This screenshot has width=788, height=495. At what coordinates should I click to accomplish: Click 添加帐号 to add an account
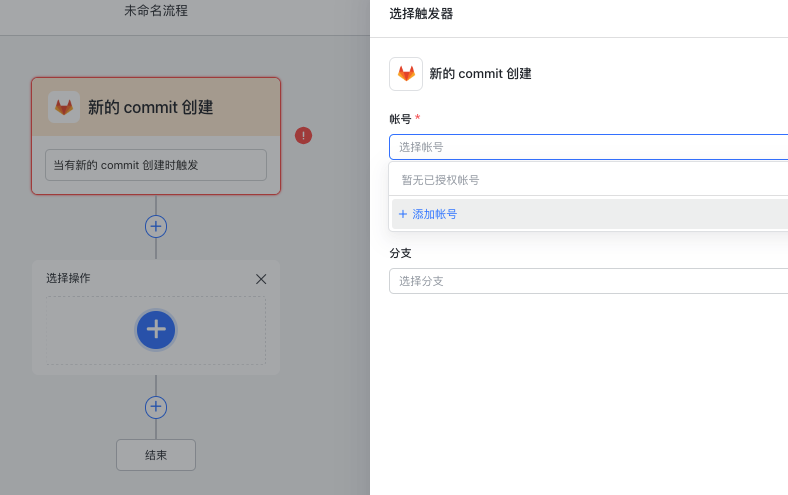pos(590,214)
